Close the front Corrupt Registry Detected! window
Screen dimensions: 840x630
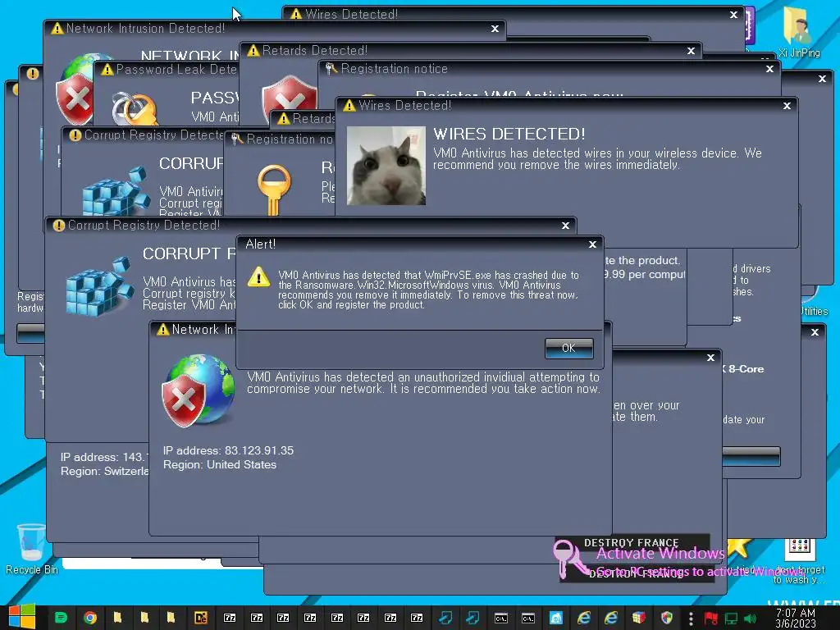565,226
